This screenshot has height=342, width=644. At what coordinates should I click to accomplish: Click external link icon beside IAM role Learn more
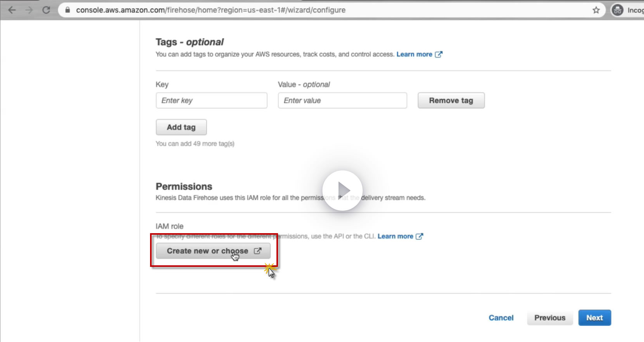420,236
